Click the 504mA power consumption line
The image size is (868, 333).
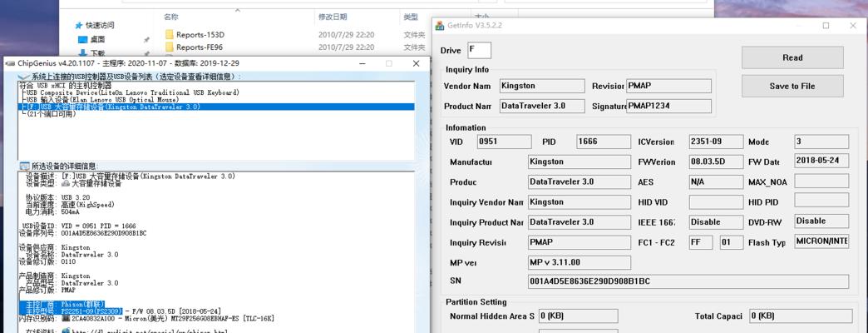pos(52,211)
